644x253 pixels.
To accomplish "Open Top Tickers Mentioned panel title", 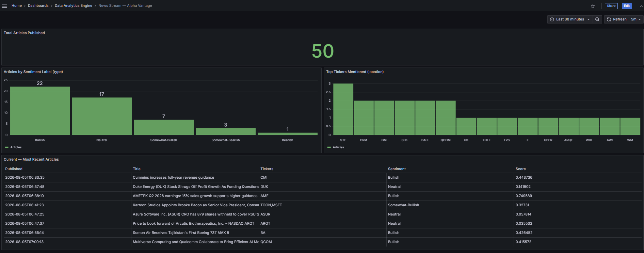I will click(355, 72).
